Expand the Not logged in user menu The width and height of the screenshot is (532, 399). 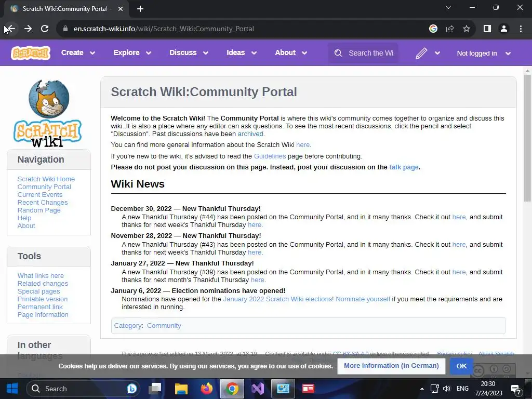484,54
